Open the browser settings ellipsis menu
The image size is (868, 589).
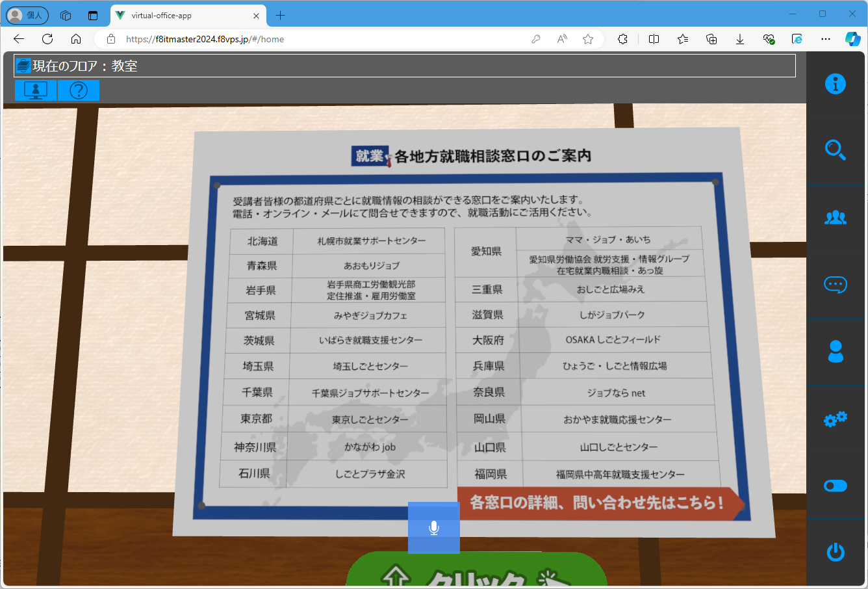coord(826,39)
